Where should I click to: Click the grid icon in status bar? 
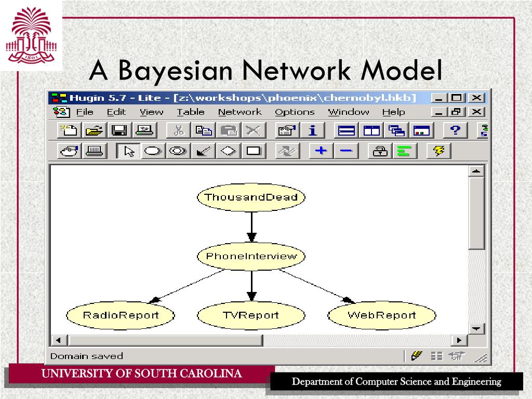tap(436, 356)
